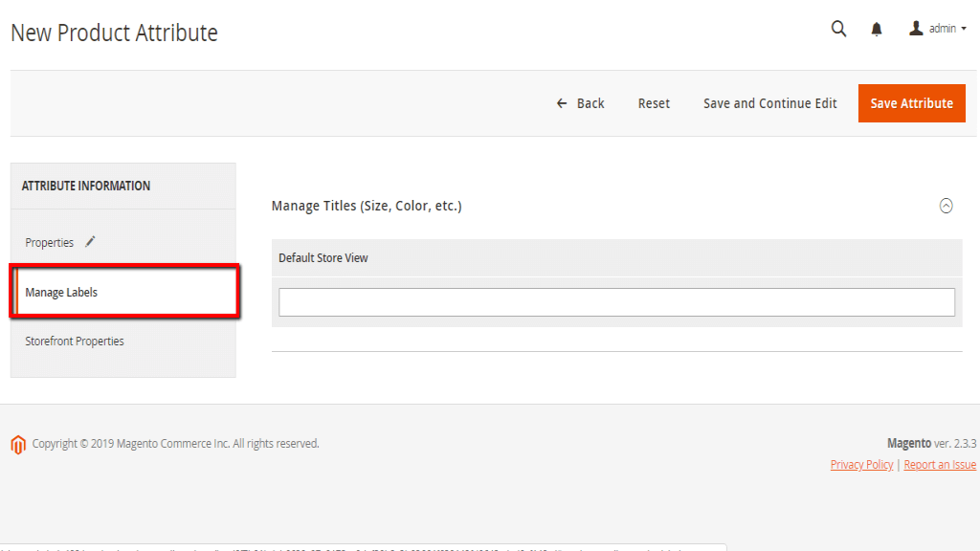Open the Report an Issue link
This screenshot has width=980, height=551.
[x=940, y=464]
